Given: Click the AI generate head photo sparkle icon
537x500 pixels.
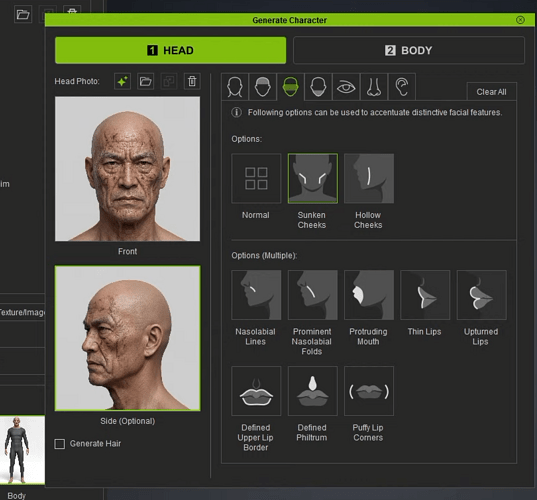Looking at the screenshot, I should coord(122,82).
